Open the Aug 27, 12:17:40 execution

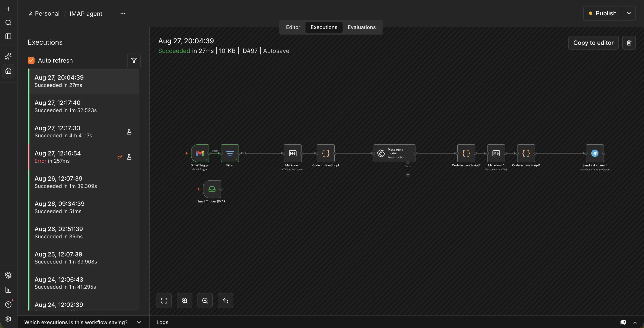[x=84, y=106]
